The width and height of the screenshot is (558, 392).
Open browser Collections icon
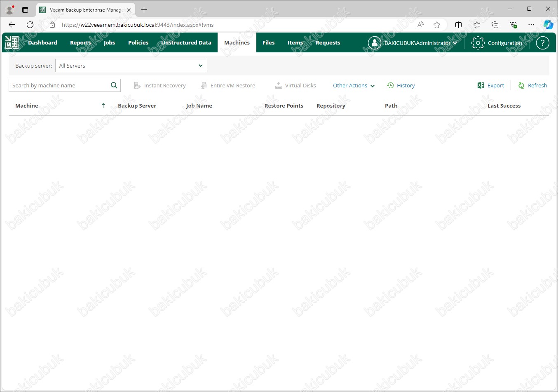click(x=495, y=25)
